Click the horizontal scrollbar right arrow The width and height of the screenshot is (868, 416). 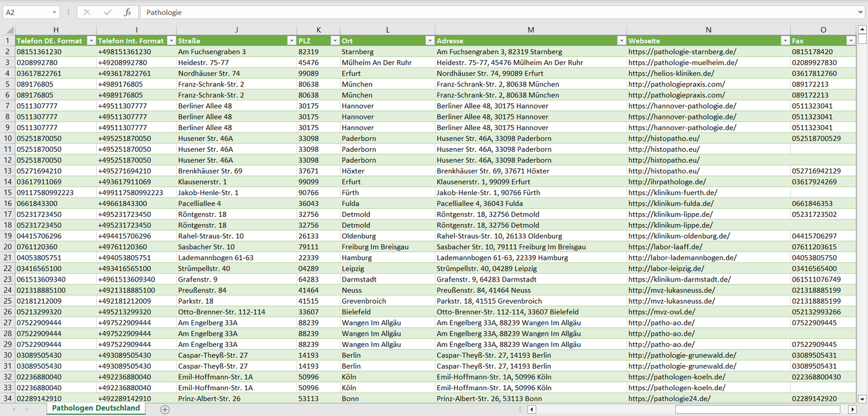point(852,409)
